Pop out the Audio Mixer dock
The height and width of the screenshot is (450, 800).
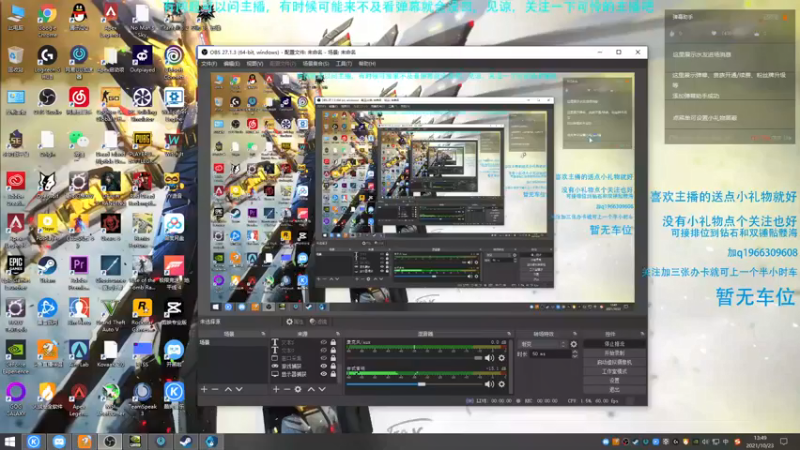tap(509, 334)
